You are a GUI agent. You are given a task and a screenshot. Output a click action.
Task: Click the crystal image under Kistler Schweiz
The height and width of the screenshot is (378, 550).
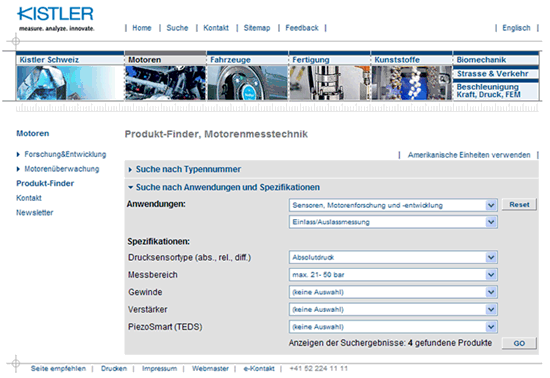pos(70,83)
